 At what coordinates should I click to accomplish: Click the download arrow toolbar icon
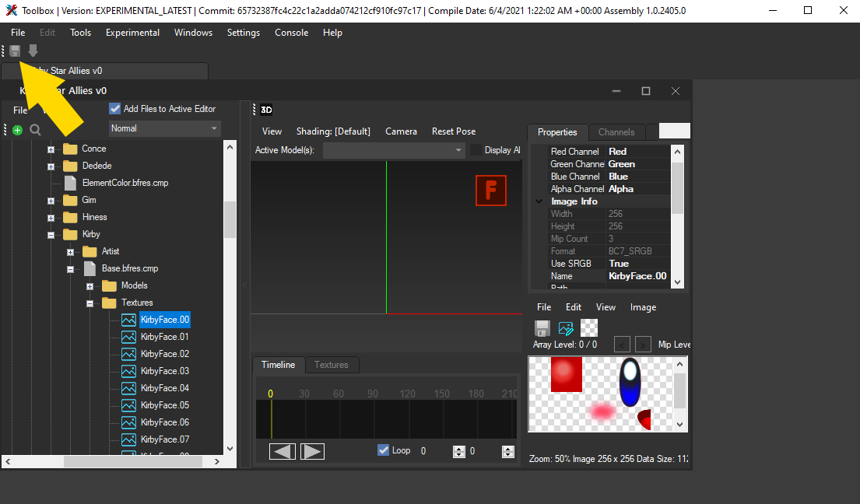[32, 51]
